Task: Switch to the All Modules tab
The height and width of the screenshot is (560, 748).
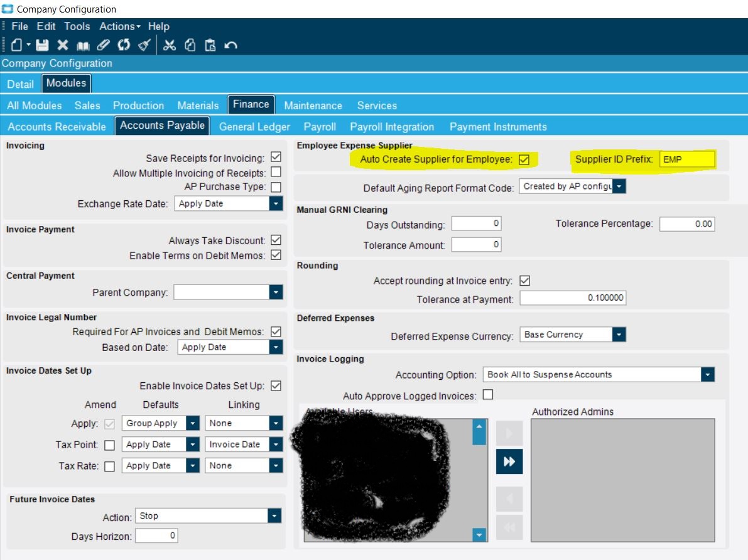Action: coord(35,105)
